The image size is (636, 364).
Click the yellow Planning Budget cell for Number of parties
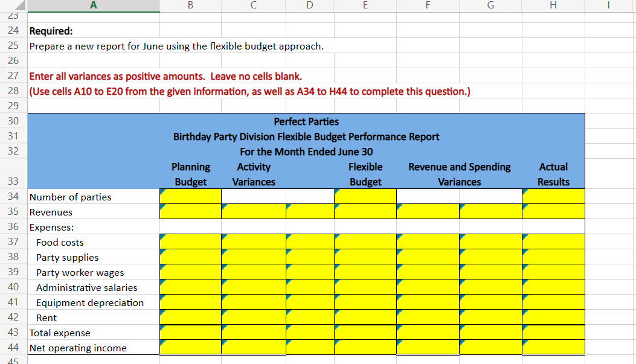(x=190, y=197)
